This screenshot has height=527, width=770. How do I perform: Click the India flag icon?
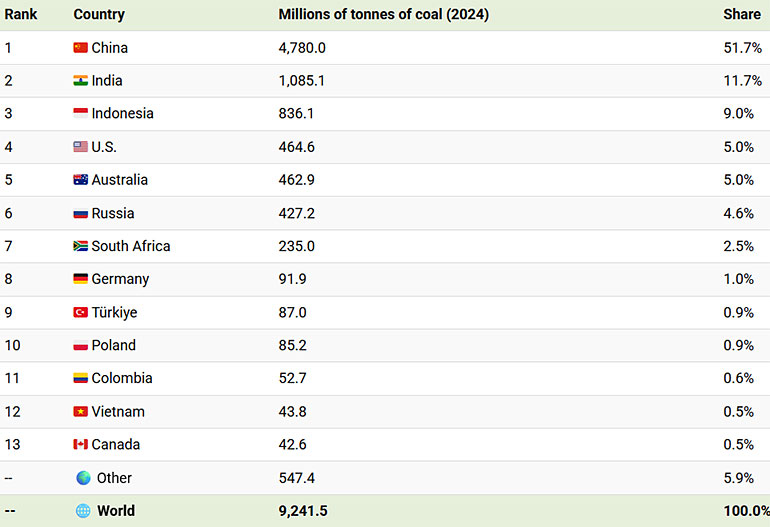pos(81,81)
